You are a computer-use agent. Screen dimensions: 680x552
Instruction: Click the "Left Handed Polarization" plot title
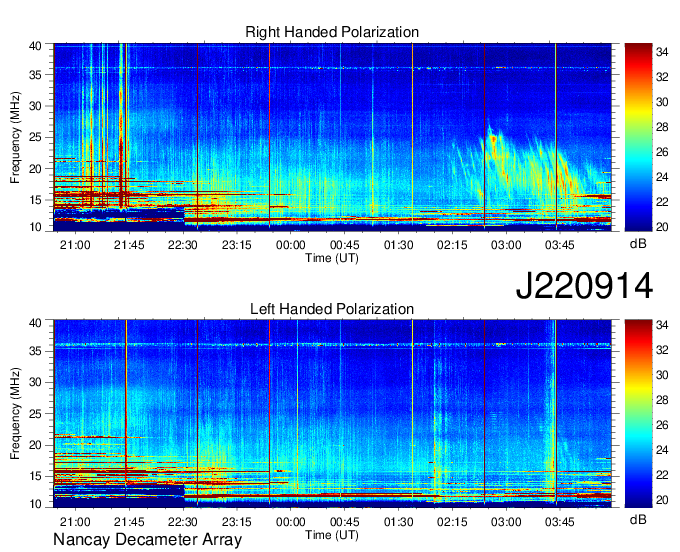point(332,309)
